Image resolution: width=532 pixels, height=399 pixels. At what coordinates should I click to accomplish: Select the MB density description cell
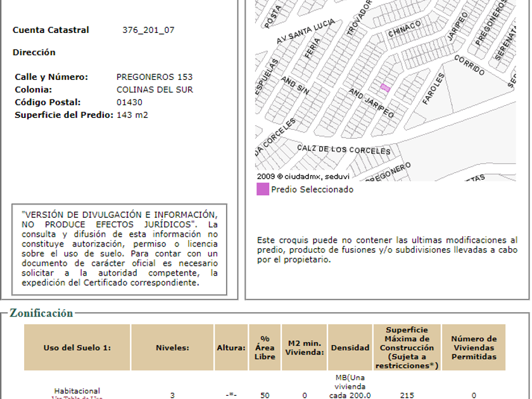pos(350,386)
